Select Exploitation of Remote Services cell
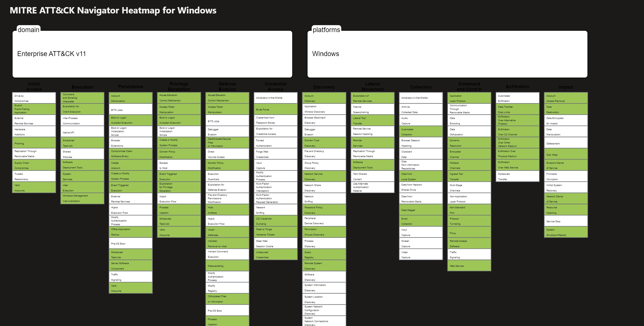The image size is (644, 326). [x=372, y=98]
